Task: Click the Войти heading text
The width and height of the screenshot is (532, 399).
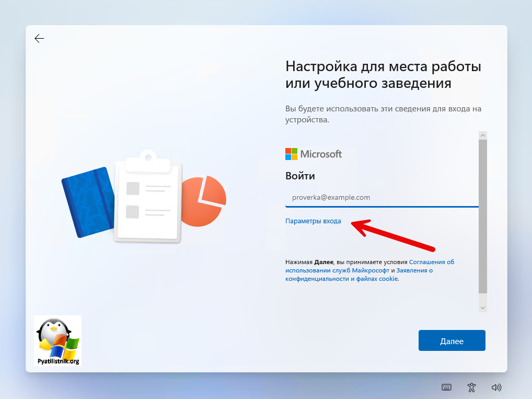Action: click(300, 176)
